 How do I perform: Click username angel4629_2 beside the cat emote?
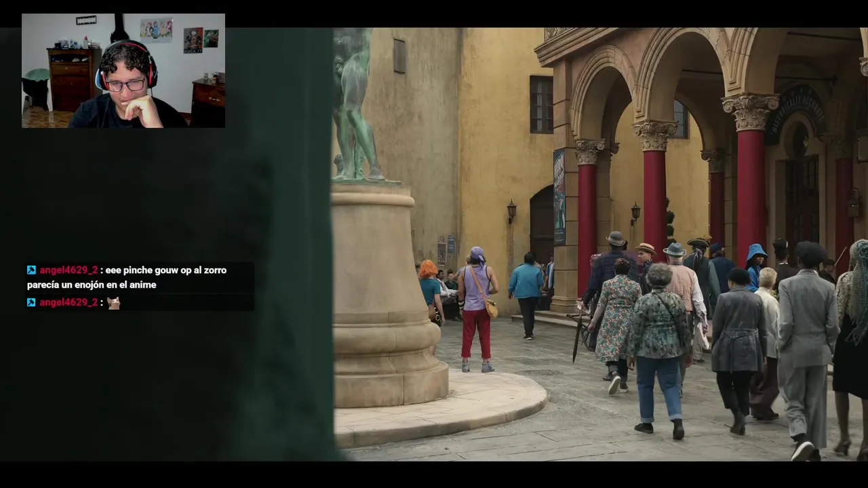[68, 302]
